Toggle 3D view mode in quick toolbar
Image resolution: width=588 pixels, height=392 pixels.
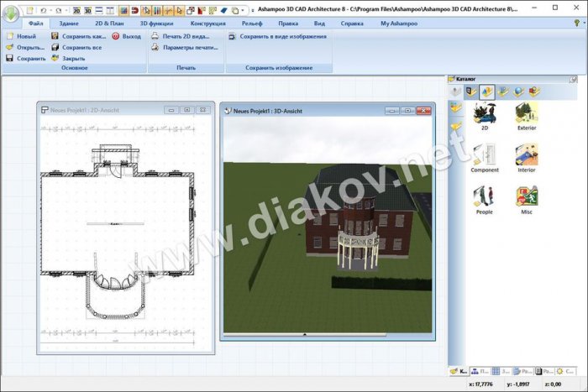(x=87, y=11)
